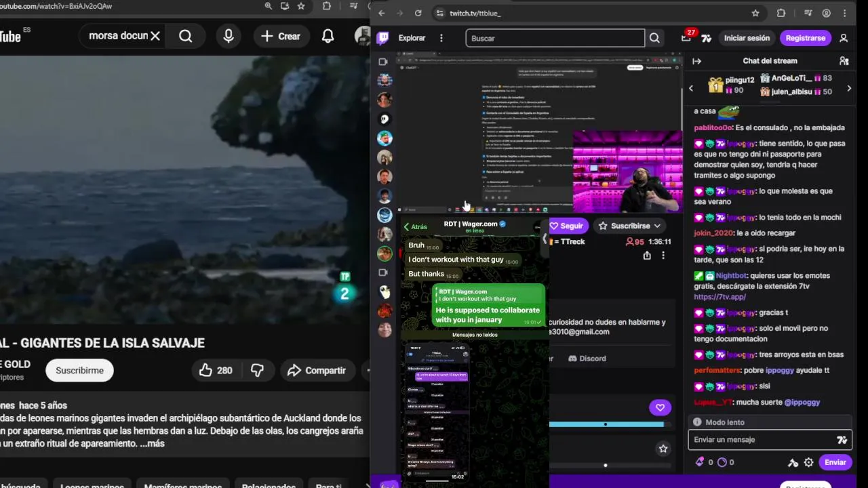Image resolution: width=868 pixels, height=488 pixels.
Task: Click the purple heart button in panel
Action: pyautogui.click(x=660, y=407)
